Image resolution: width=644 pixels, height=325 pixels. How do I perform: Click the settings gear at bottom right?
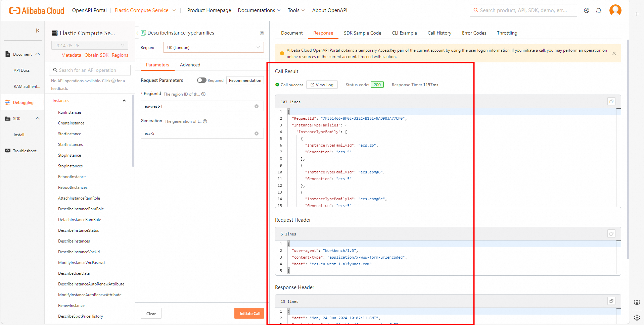tap(637, 318)
